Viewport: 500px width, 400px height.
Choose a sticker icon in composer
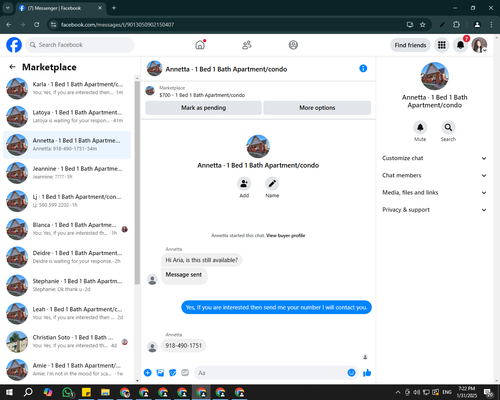pyautogui.click(x=173, y=373)
